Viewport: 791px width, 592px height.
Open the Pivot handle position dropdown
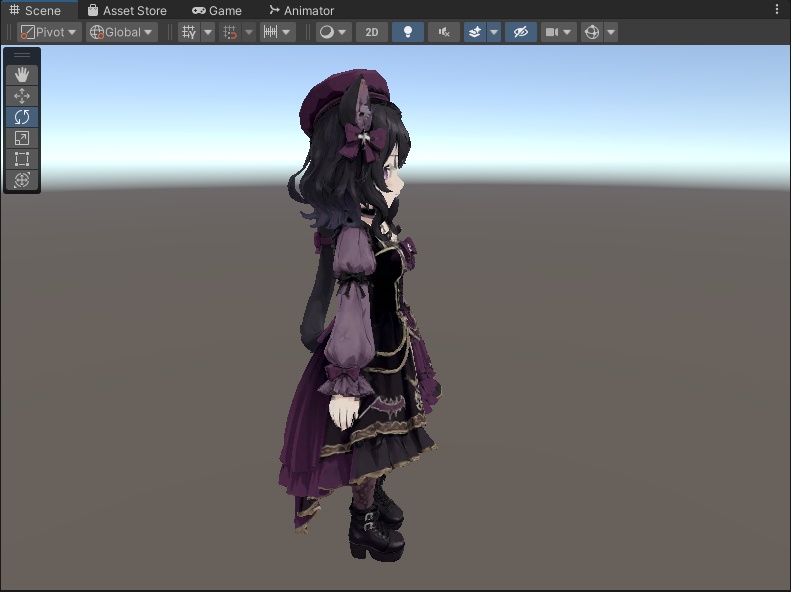coord(49,32)
